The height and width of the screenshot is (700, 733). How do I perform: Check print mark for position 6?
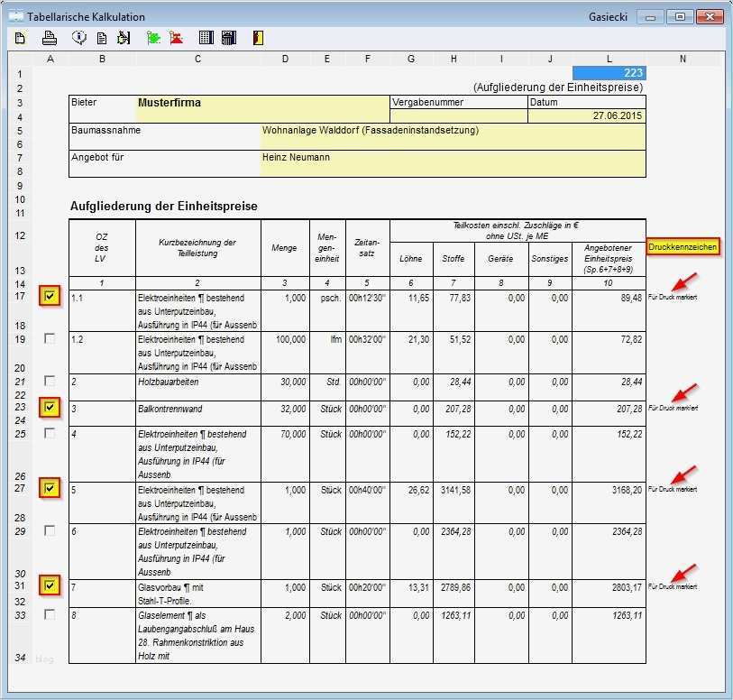pyautogui.click(x=50, y=530)
